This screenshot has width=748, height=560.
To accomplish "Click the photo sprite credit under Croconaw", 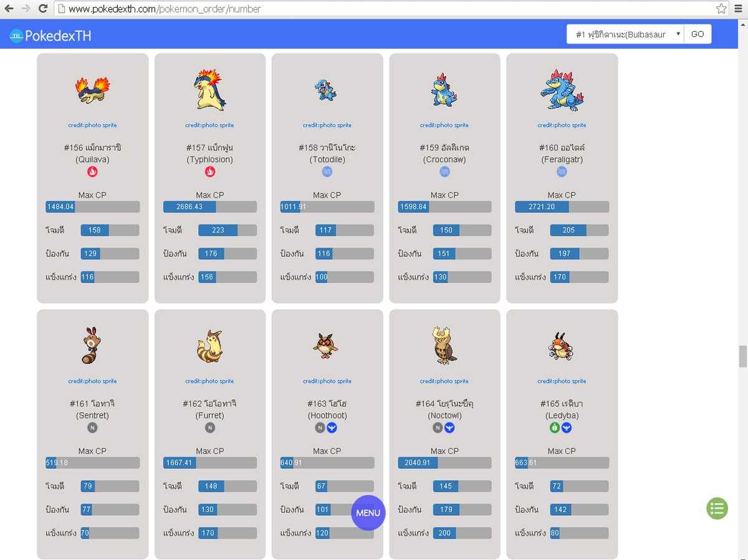I will [x=444, y=125].
